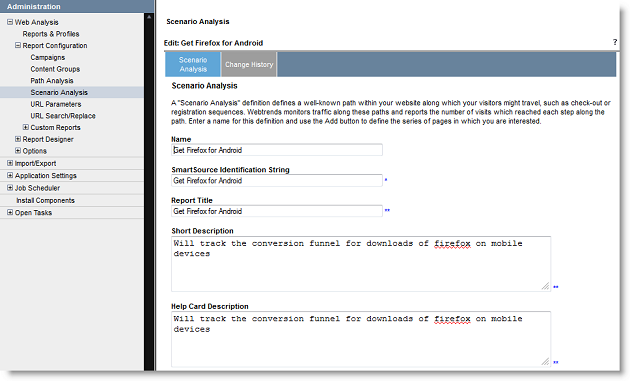This screenshot has width=630, height=381.
Task: Switch to the Scenario Analysis tab
Action: (193, 64)
